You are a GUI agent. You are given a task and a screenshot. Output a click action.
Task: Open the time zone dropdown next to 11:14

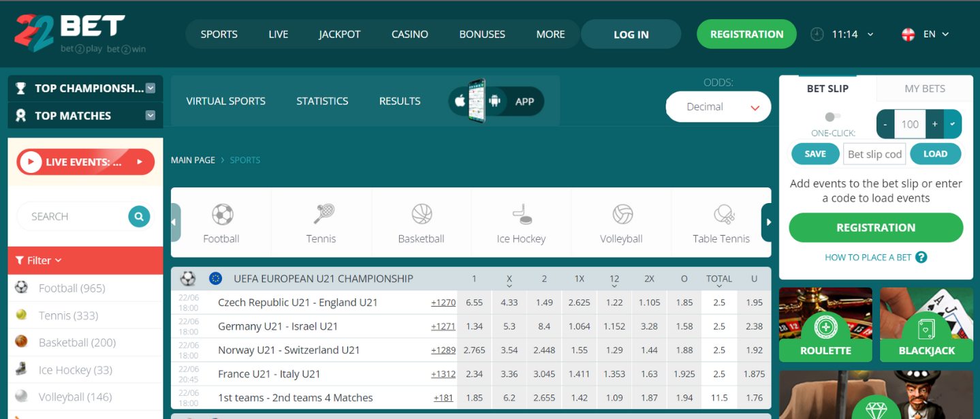(870, 34)
